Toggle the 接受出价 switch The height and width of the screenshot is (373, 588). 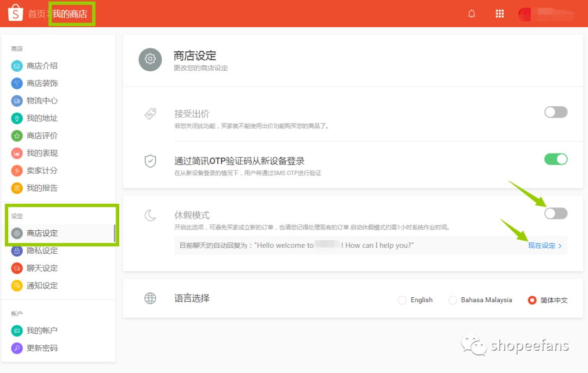pyautogui.click(x=556, y=112)
